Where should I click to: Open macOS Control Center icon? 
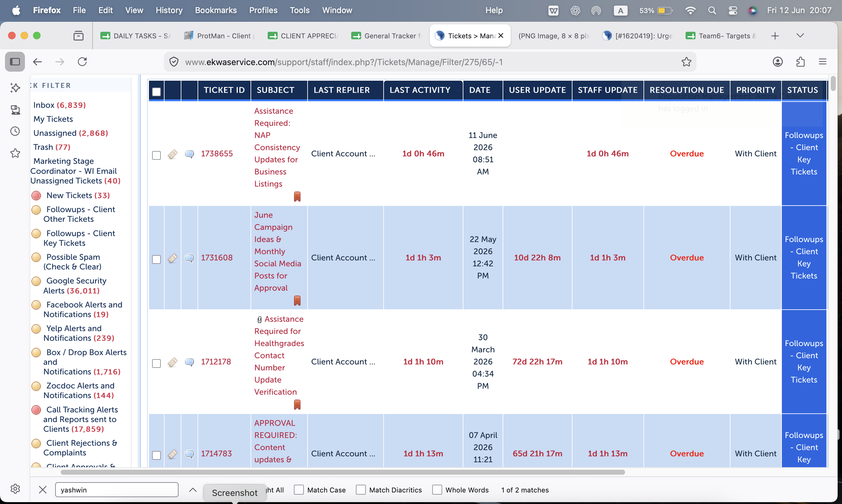[x=733, y=11]
